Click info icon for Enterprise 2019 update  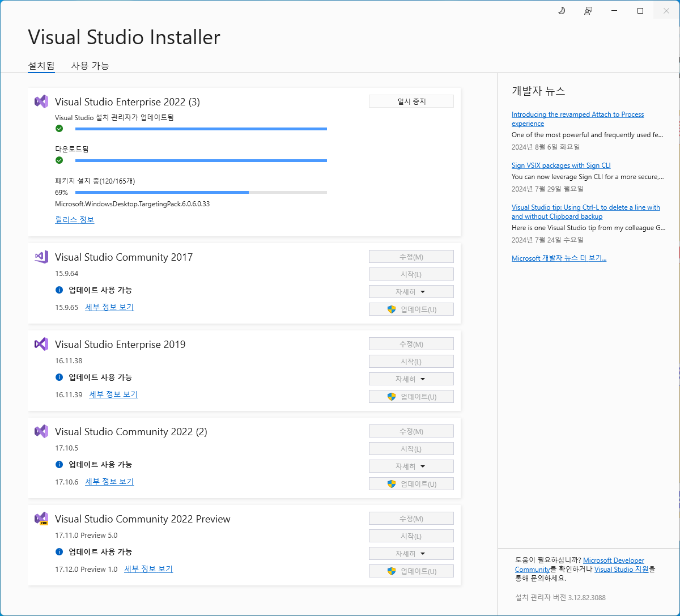(x=59, y=377)
